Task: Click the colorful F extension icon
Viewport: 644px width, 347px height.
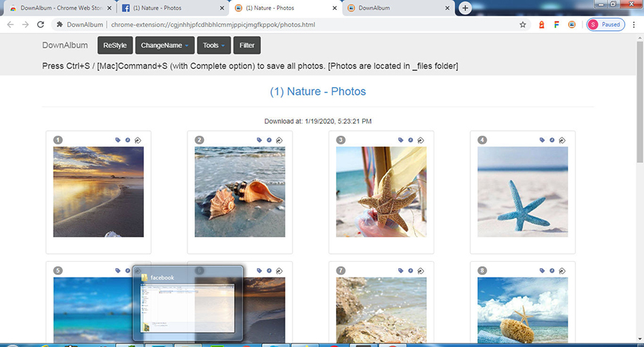Action: pos(556,24)
